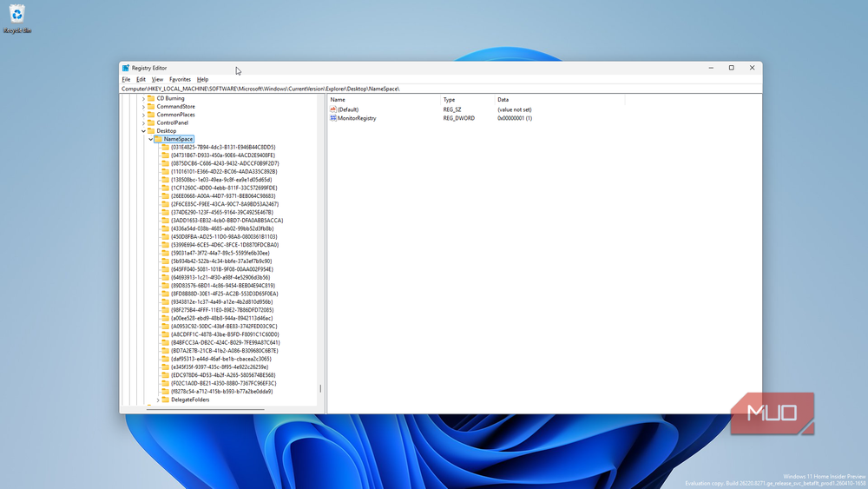Select the {98F275B4-4FFF-11E0-89E2-7B86DFD72085} key
The height and width of the screenshot is (489, 868).
click(x=222, y=310)
